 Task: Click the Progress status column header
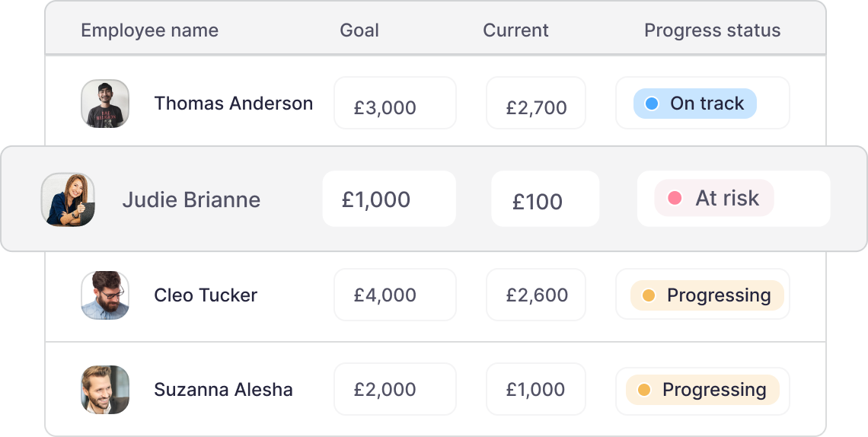[x=712, y=30]
